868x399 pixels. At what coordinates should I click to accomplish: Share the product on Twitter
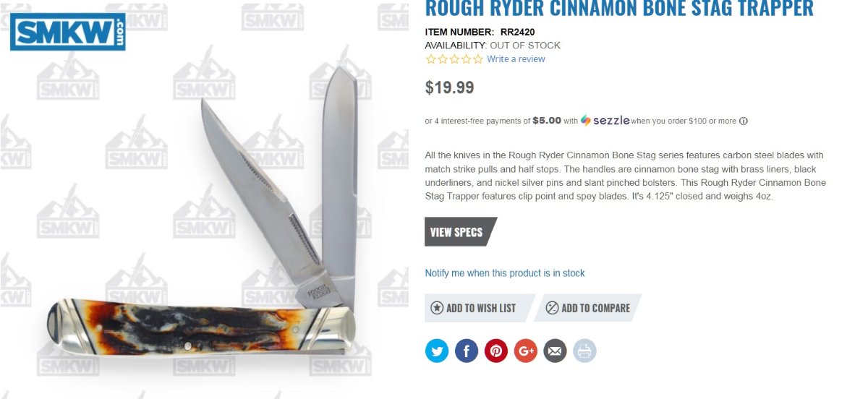(x=437, y=351)
